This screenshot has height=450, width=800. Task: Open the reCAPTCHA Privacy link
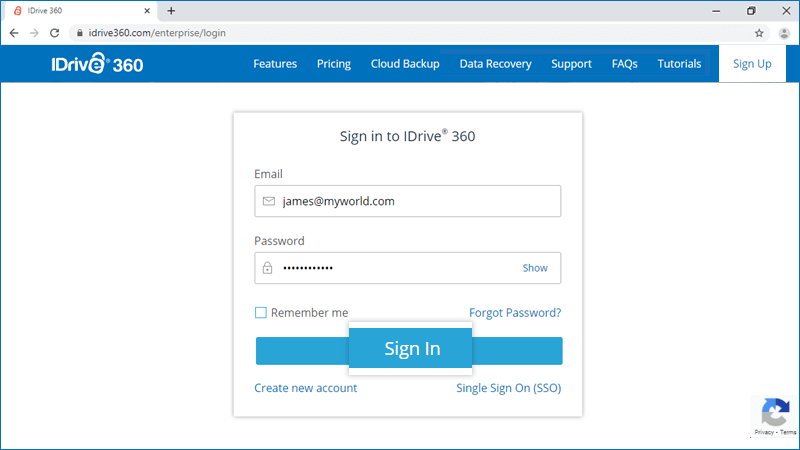(764, 432)
